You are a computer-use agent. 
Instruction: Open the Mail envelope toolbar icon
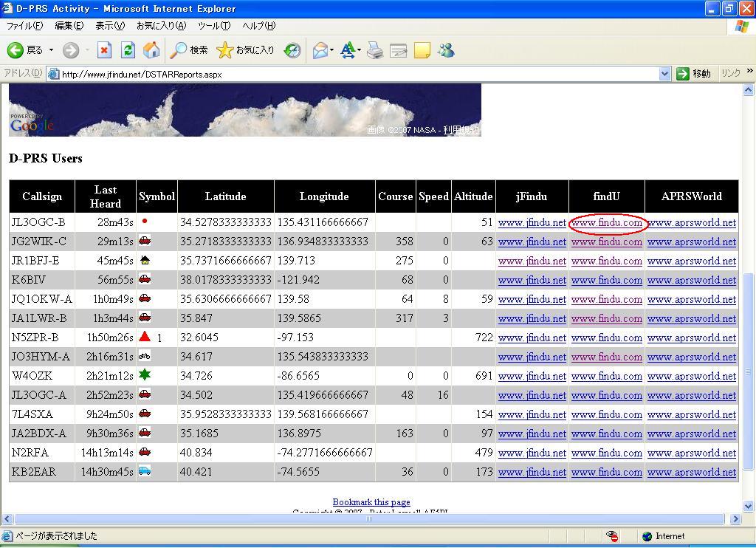pos(320,49)
